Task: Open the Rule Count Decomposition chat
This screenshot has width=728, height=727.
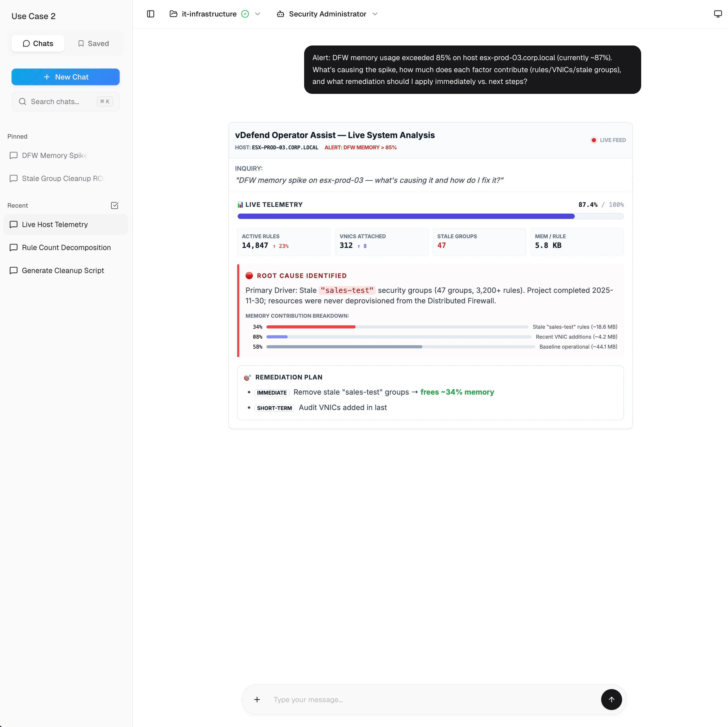Action: click(66, 247)
